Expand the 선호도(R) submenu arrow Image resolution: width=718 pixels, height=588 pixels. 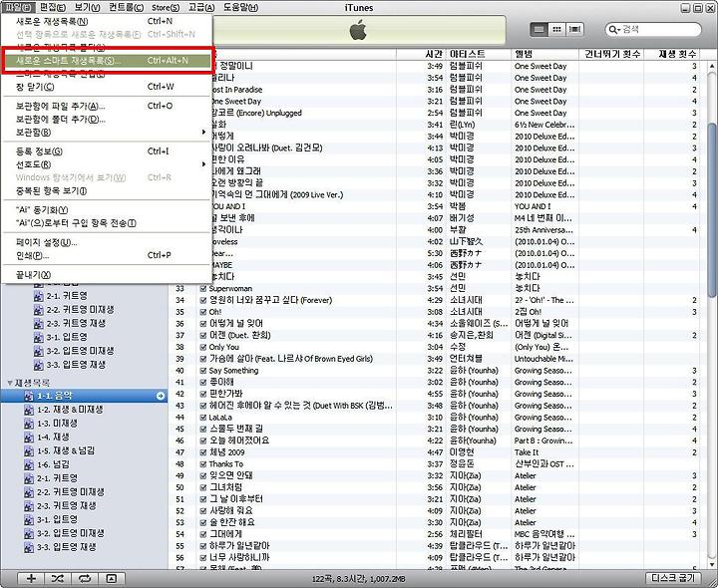point(203,164)
